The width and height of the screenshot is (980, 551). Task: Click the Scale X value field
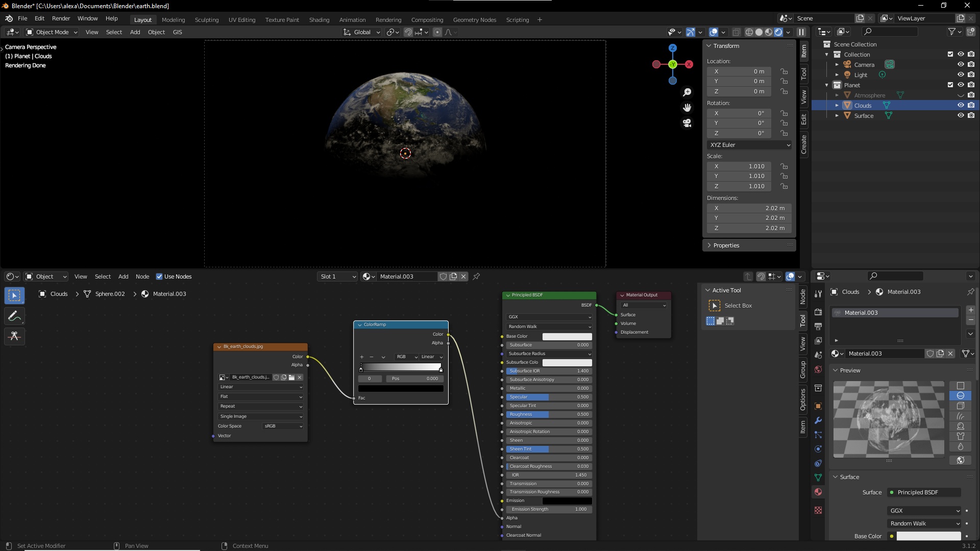[739, 166]
